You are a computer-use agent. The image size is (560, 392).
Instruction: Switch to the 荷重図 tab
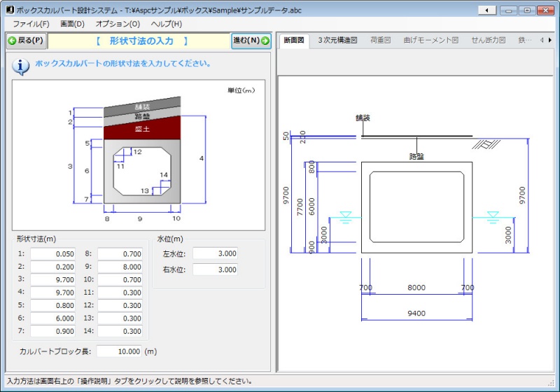pyautogui.click(x=380, y=41)
